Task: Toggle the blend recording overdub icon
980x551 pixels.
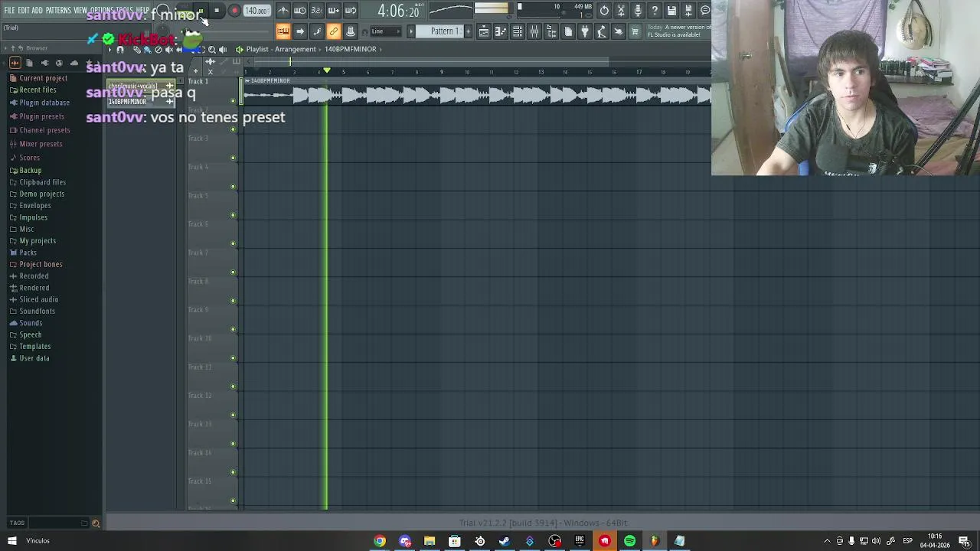Action: (x=334, y=11)
